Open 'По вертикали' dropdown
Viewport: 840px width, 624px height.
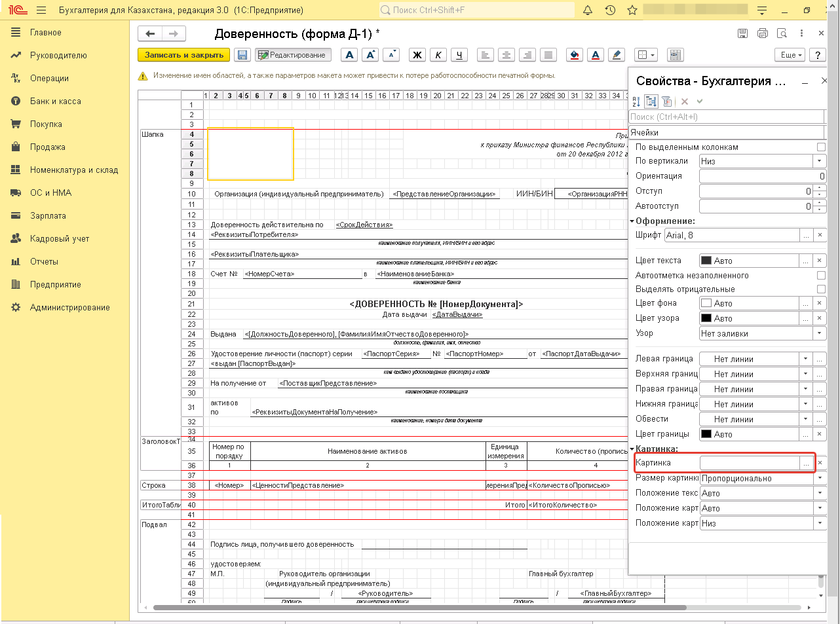819,161
